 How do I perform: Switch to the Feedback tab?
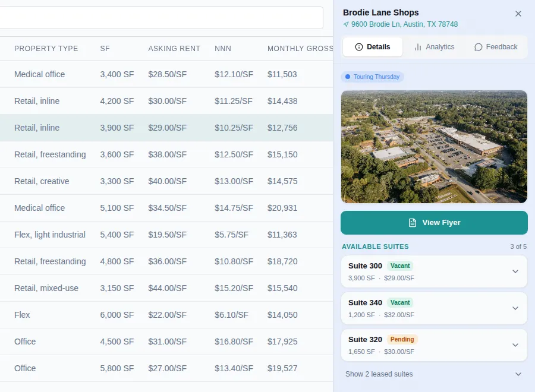(x=496, y=47)
